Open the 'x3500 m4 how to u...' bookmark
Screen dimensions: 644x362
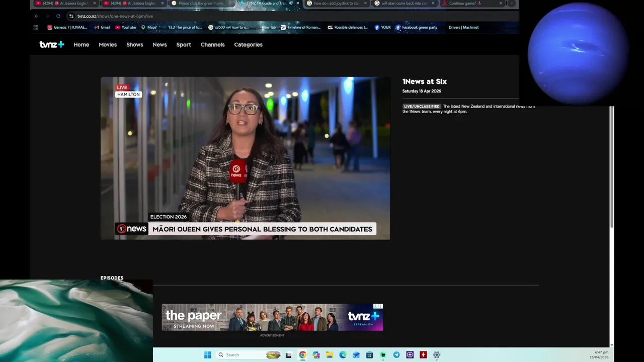coord(228,28)
